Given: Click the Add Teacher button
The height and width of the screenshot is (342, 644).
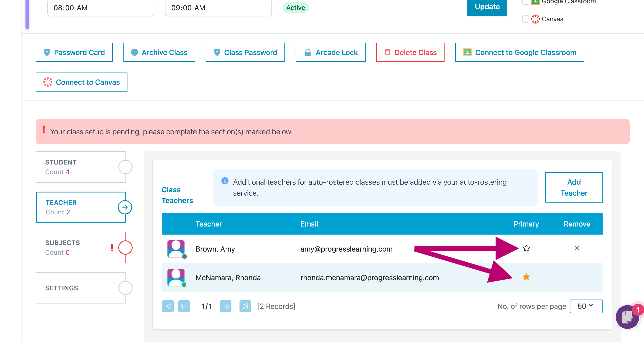Looking at the screenshot, I should tap(574, 187).
